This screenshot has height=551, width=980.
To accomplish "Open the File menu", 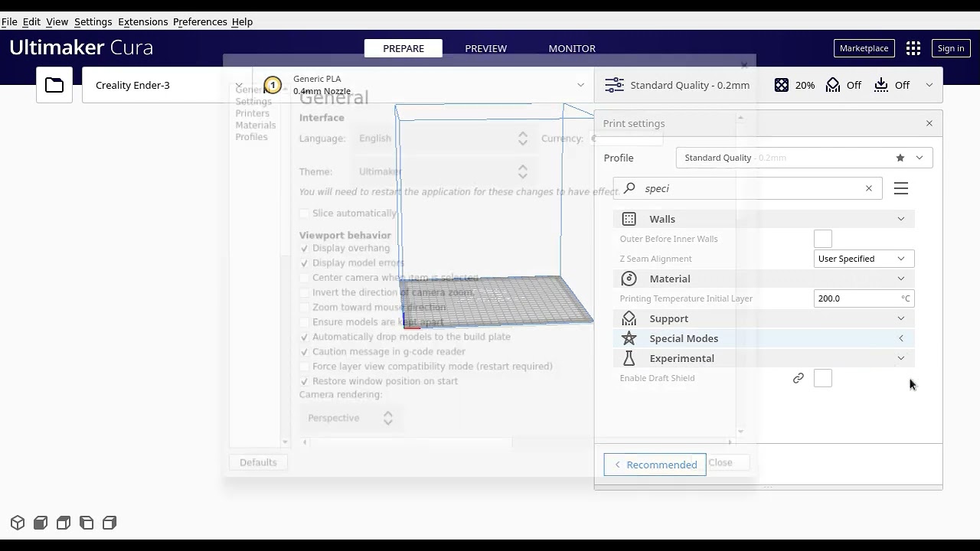I will pyautogui.click(x=9, y=21).
